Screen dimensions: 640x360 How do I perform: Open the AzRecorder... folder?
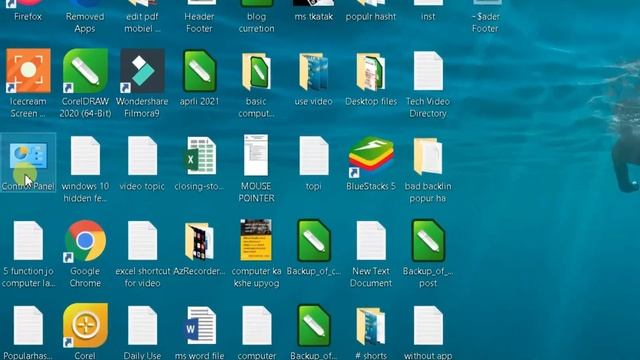200,241
